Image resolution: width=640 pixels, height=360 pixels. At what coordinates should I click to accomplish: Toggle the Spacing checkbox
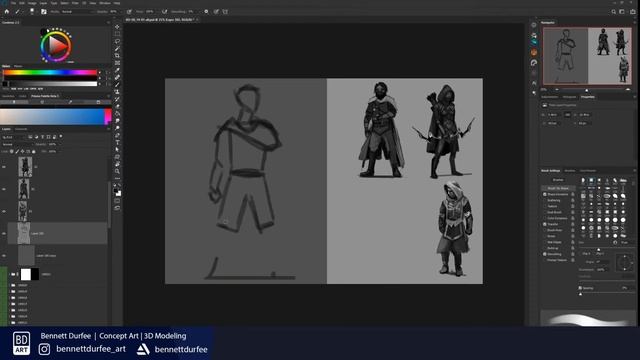[x=580, y=288]
